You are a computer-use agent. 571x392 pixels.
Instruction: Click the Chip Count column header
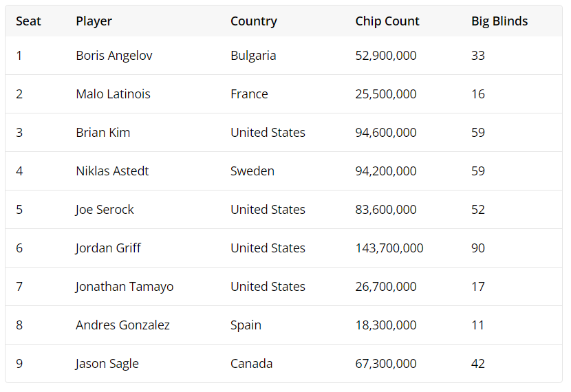click(x=387, y=21)
